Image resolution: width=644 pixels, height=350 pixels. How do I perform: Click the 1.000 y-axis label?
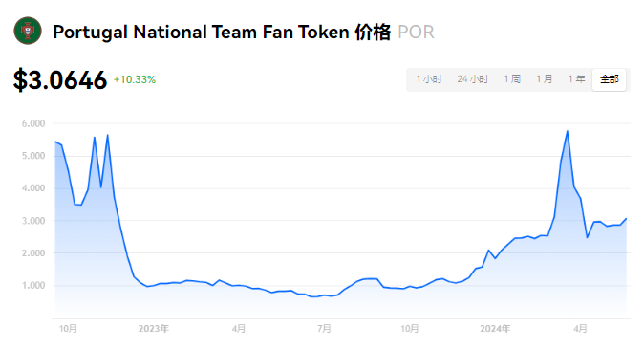33,285
